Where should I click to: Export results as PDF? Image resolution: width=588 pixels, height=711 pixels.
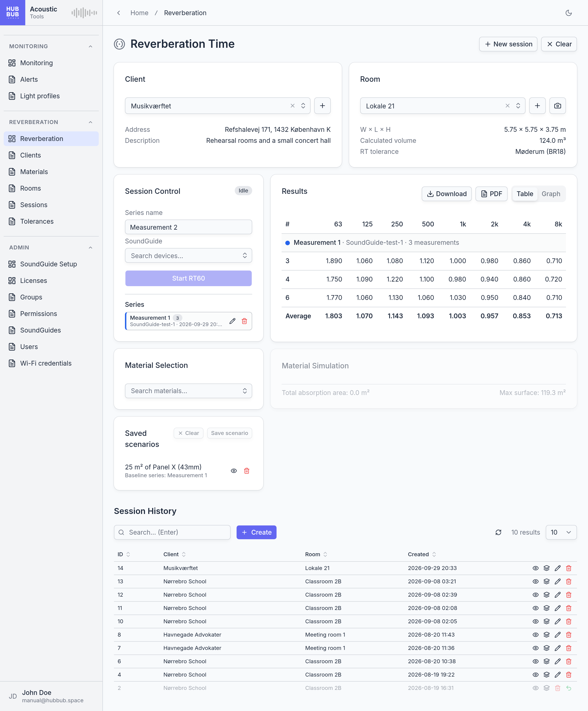(491, 194)
